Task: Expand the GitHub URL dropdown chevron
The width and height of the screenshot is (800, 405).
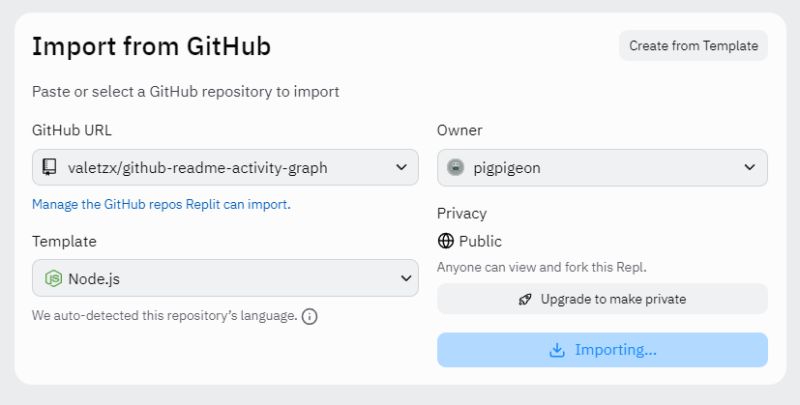Action: (x=402, y=167)
